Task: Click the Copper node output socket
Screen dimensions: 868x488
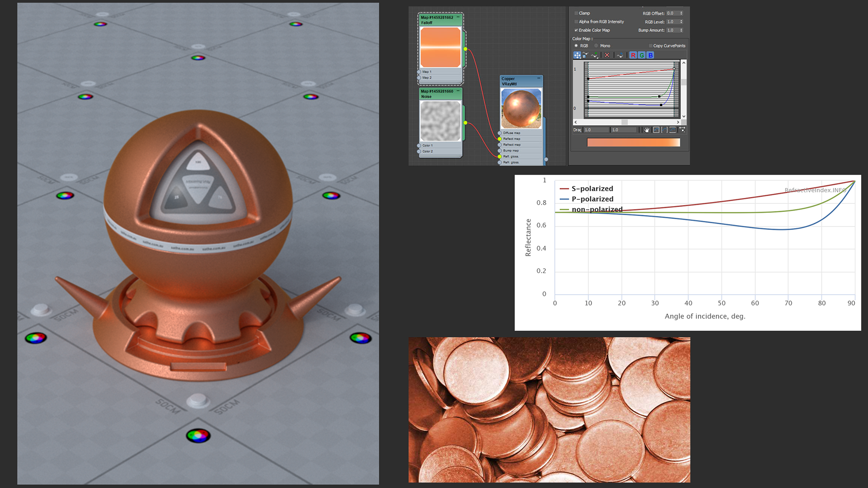Action: [546, 159]
